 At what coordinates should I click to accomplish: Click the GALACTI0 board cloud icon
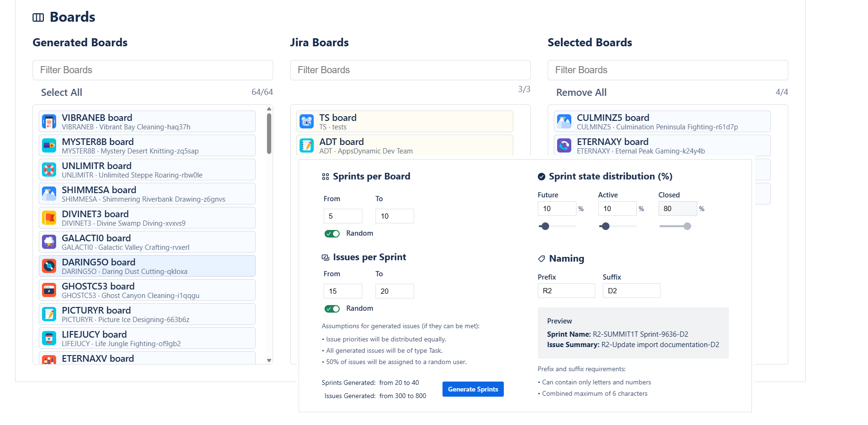(x=49, y=242)
